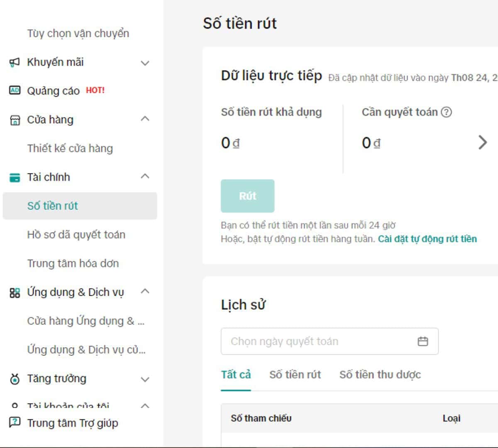Expand the Khuyến mãi menu chevron

click(145, 63)
